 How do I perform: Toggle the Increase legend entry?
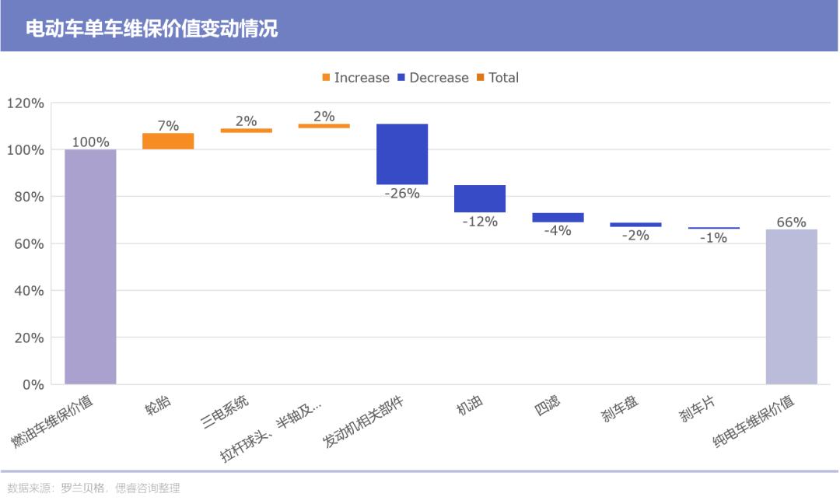[361, 78]
